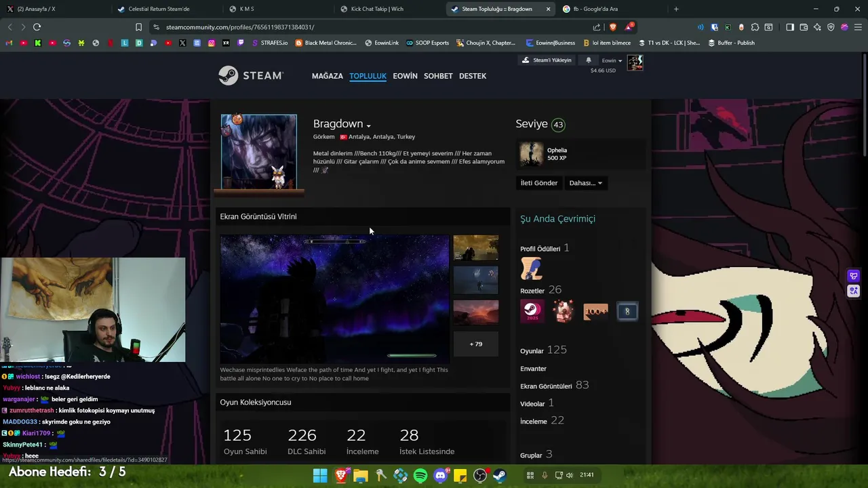Open a new browser tab
868x488 pixels.
pos(676,9)
